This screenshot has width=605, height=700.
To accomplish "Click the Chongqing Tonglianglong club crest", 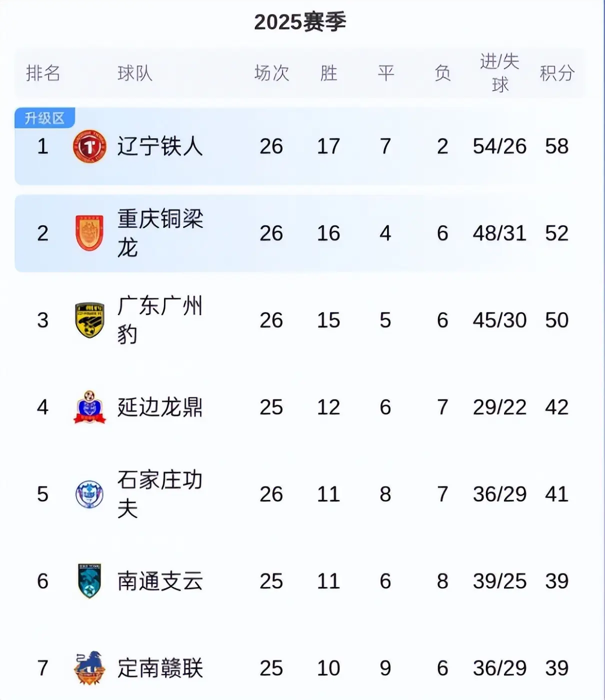I will [x=89, y=233].
